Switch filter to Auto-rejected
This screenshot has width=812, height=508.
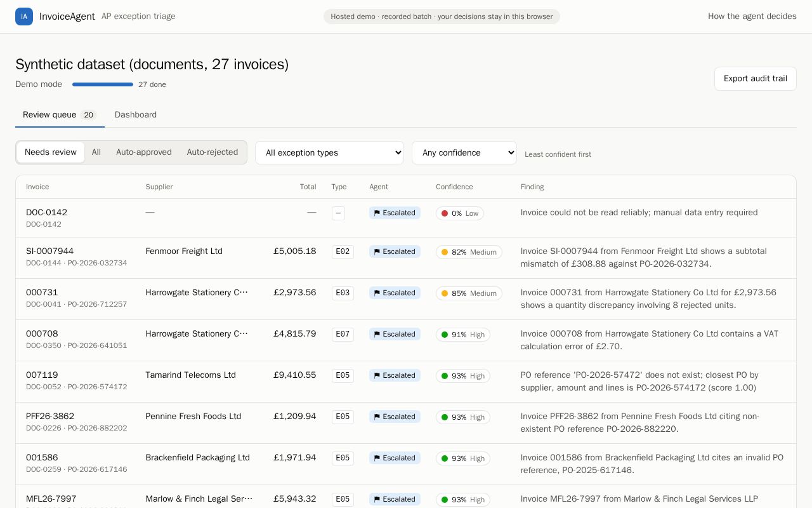click(x=213, y=152)
